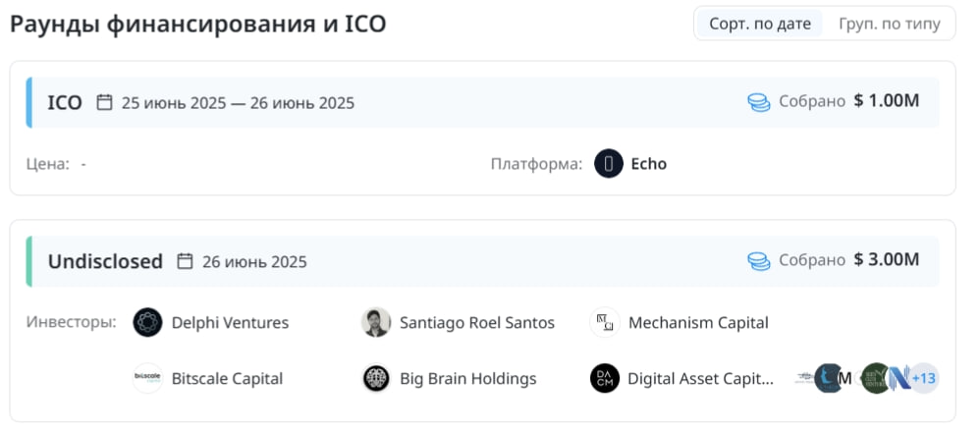Click the Undisclosed round header title
Screen dimensions: 980x429
pos(105,261)
